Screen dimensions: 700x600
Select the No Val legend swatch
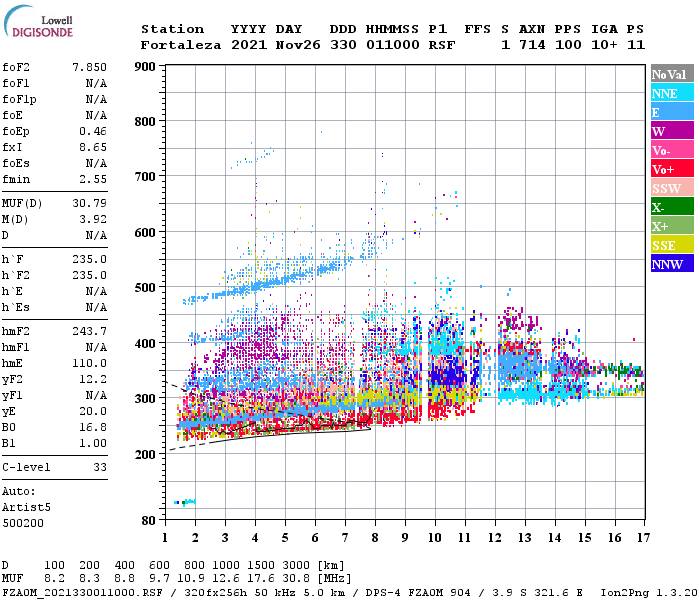click(x=672, y=74)
